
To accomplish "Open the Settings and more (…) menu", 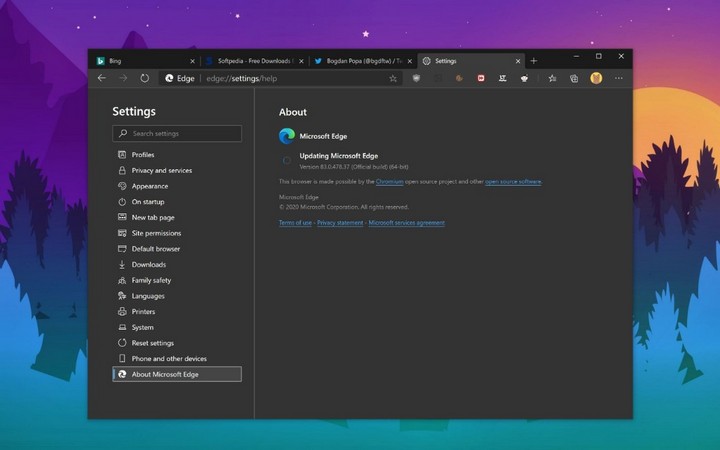I will click(619, 78).
